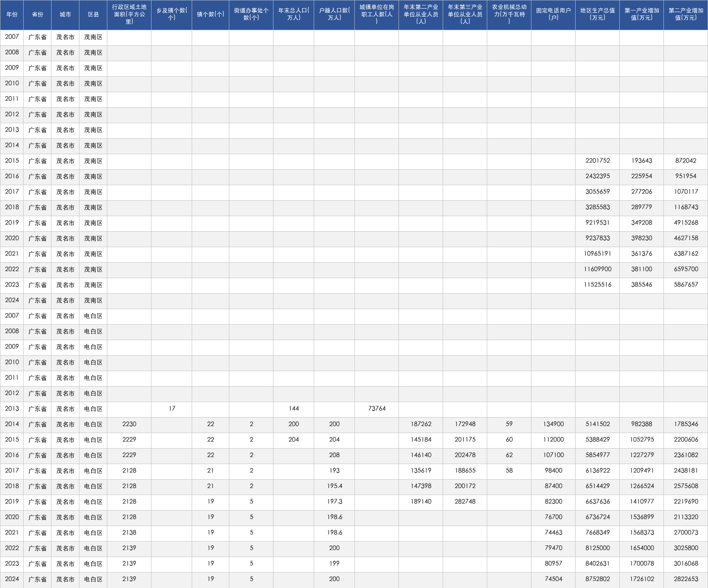Click the 2014 电白区 land area 2230
Screen dimensions: 708x588
(x=129, y=424)
